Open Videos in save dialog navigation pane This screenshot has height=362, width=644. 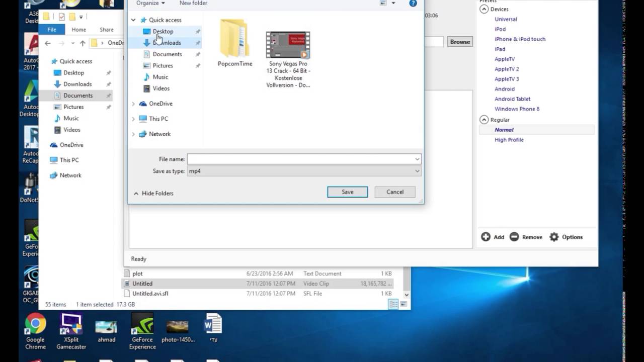pyautogui.click(x=161, y=88)
